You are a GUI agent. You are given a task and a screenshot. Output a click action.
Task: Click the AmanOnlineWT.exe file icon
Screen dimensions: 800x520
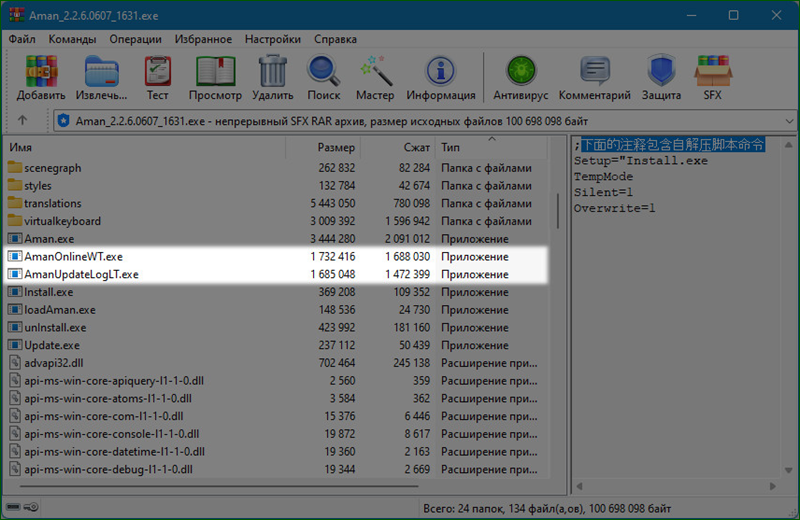15,256
